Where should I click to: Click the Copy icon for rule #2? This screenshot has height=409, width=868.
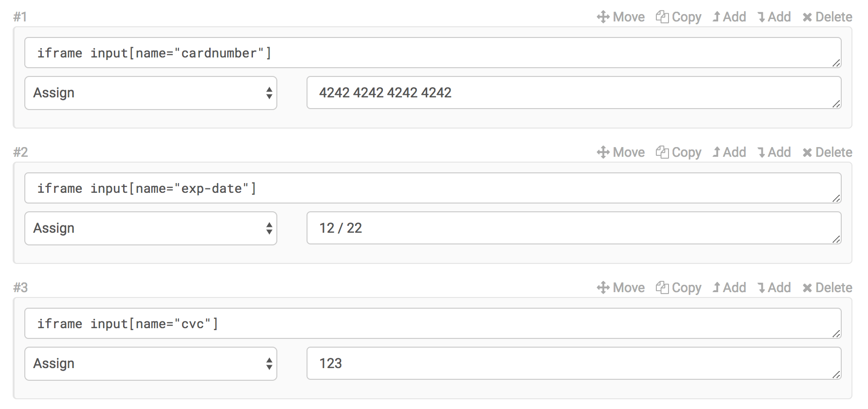coord(662,152)
